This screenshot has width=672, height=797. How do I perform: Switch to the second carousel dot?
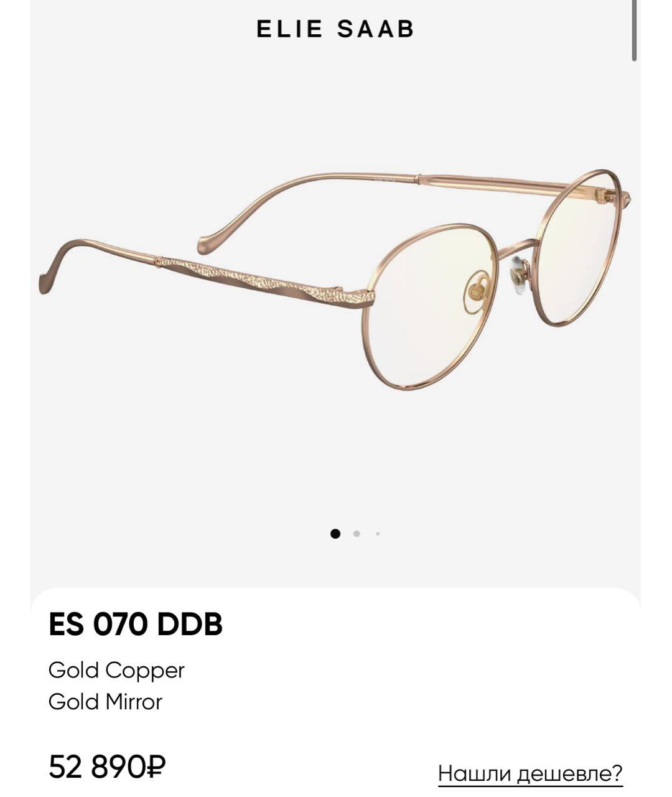pyautogui.click(x=357, y=534)
